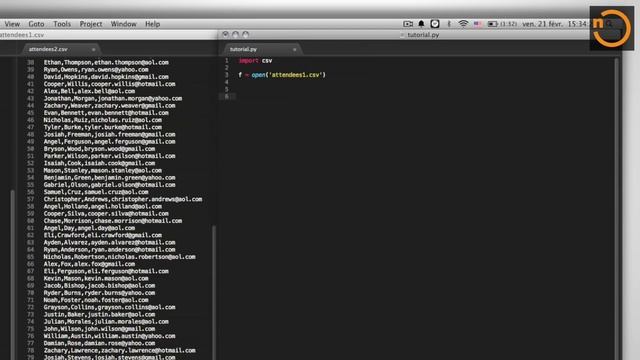Select the Tyler,Burke row
Image resolution: width=640 pixels, height=360 pixels.
tap(103, 127)
